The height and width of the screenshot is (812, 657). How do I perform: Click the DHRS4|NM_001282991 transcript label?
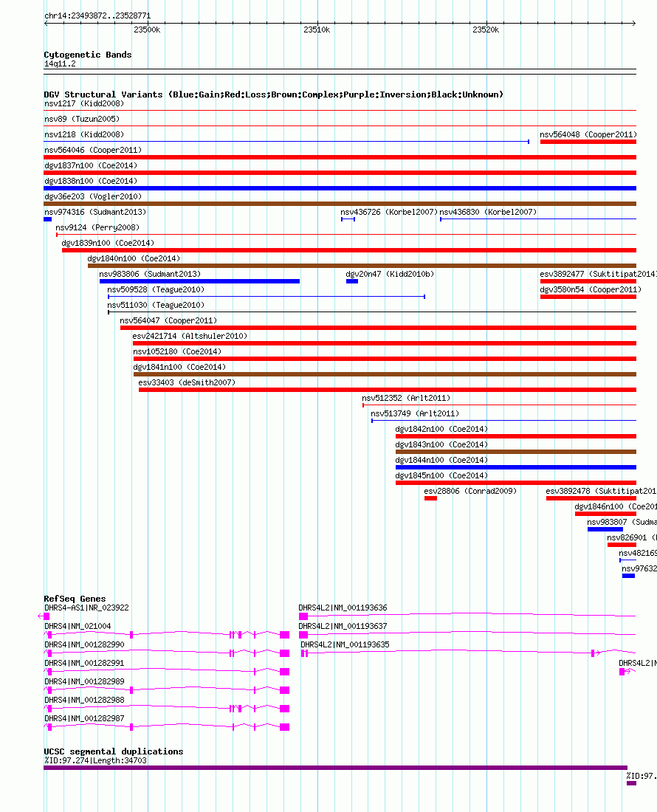tap(84, 664)
